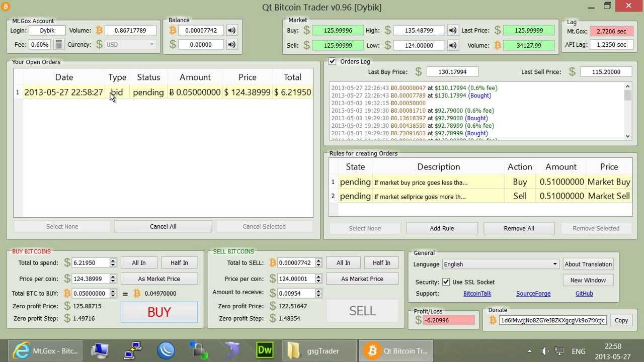
Task: Click buy Half In button
Action: coord(179,262)
